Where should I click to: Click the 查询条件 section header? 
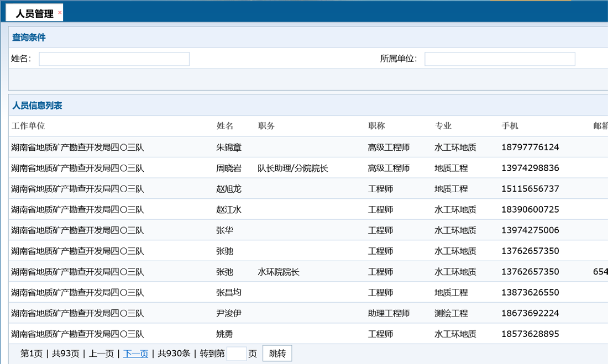coord(25,37)
